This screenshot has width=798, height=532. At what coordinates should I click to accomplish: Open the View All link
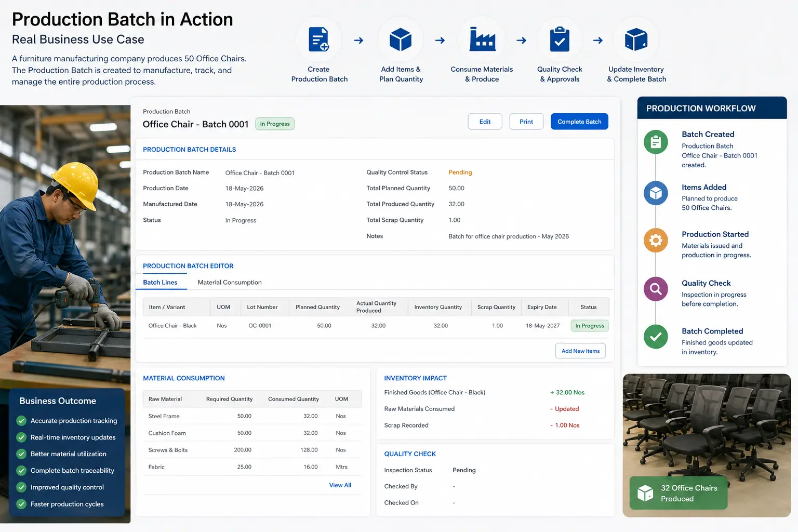click(340, 485)
